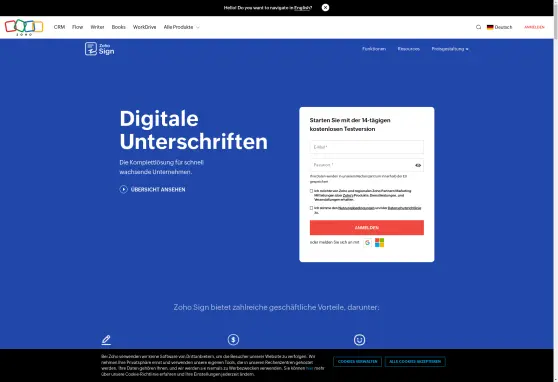Open CRM in the top navigation
558x382 pixels.
59,27
